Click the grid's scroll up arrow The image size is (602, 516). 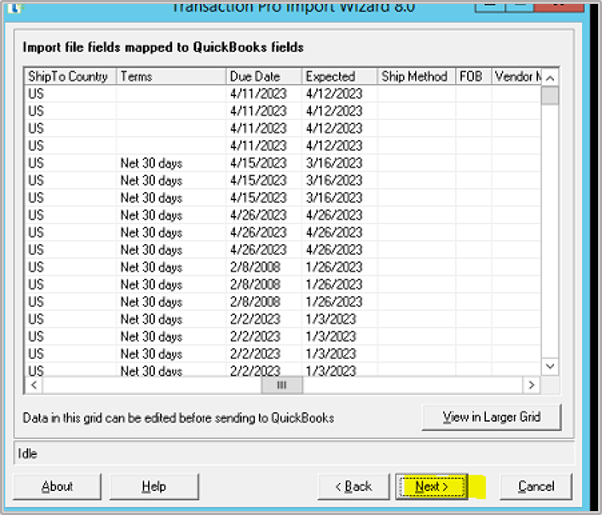550,78
